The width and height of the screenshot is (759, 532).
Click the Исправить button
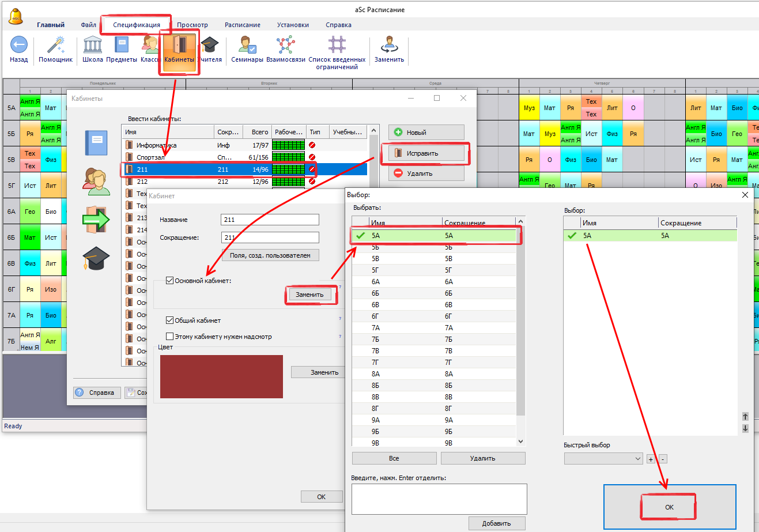426,153
